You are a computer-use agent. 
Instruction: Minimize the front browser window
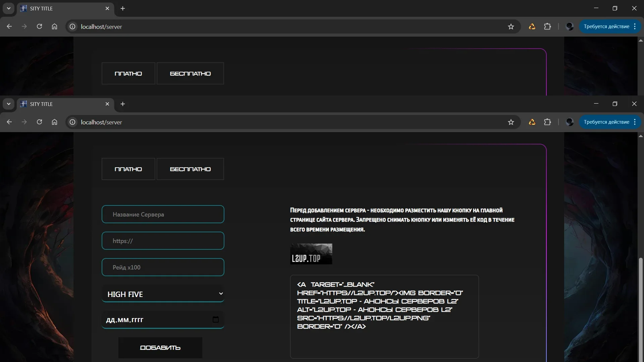tap(596, 104)
